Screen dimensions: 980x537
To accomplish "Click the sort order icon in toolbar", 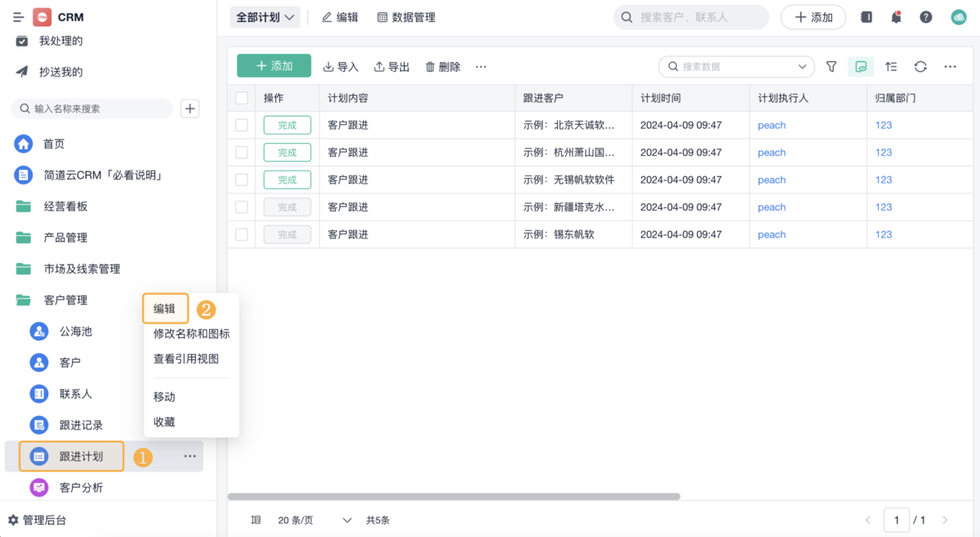I will (x=891, y=67).
